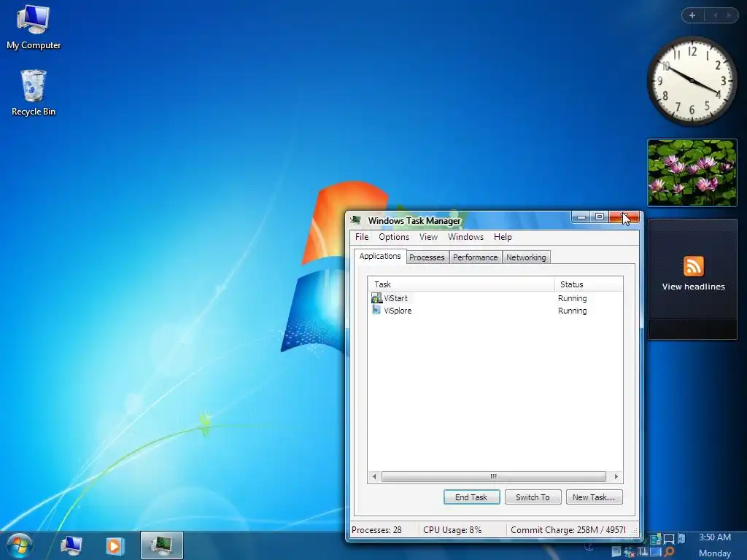Select the ViSplore task row
Viewport: 747px width, 560px height.
[x=495, y=311]
